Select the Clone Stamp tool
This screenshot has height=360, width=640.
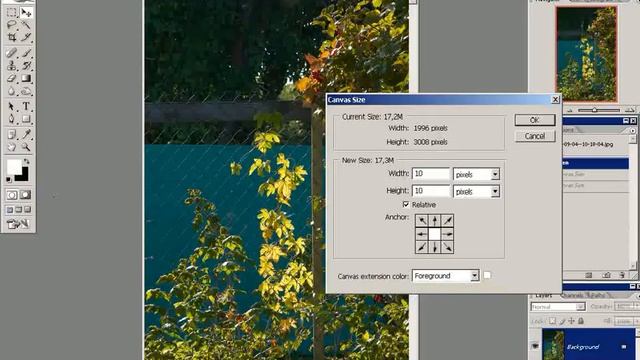pos(12,65)
